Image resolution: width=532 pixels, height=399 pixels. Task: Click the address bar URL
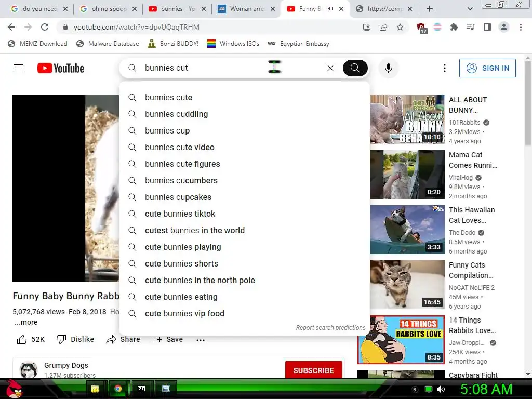137,27
